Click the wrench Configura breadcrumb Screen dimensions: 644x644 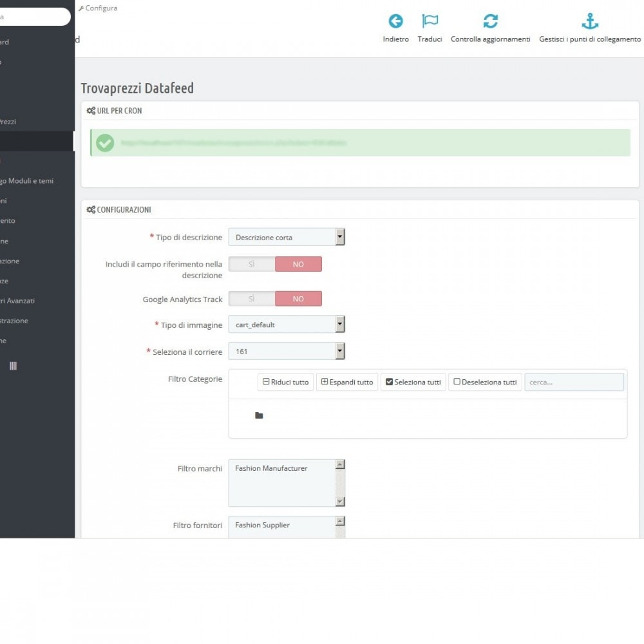(98, 8)
